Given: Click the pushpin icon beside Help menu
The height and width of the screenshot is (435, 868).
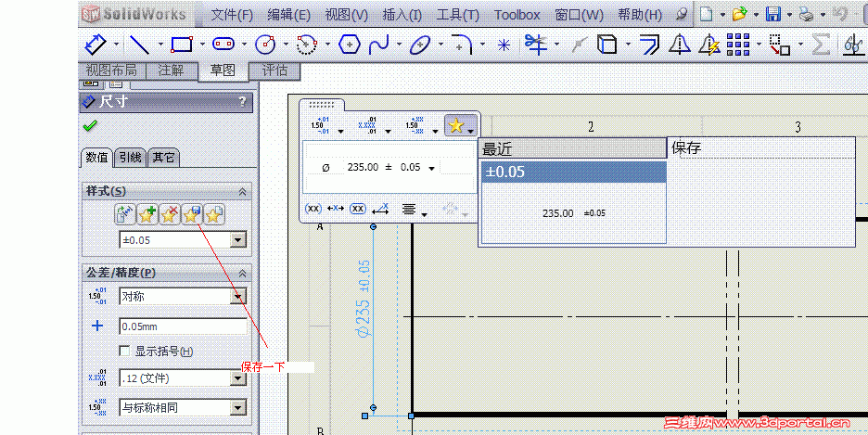Looking at the screenshot, I should (683, 15).
